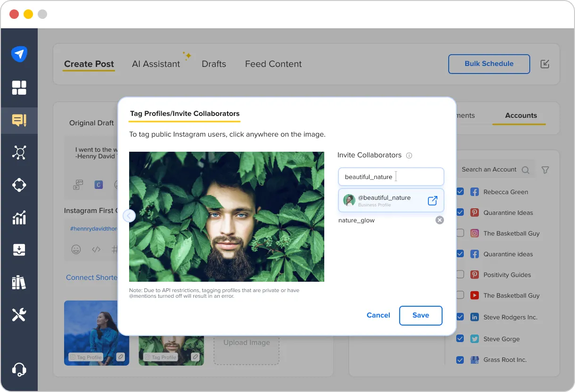Screen dimensions: 575x392
Task: Open the analytics chart icon in the sidebar
Action: tap(19, 217)
